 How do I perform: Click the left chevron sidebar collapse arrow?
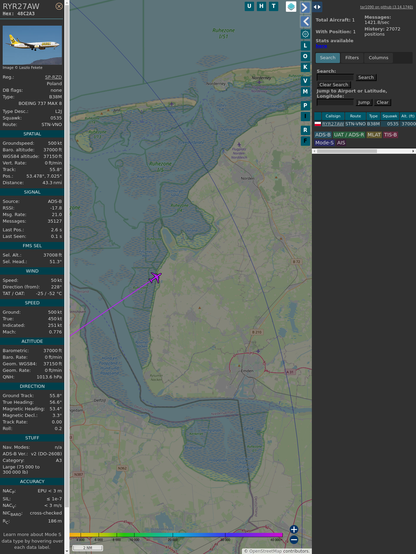tap(305, 22)
